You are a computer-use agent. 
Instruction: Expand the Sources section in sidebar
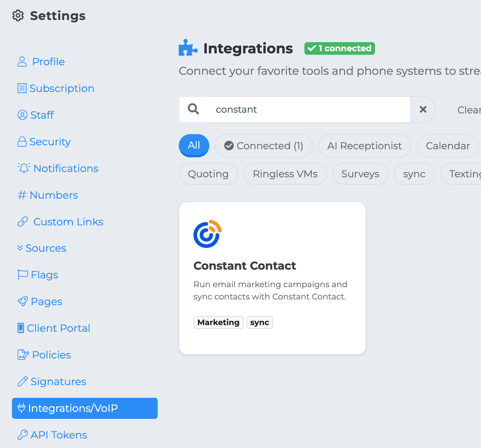tap(42, 248)
